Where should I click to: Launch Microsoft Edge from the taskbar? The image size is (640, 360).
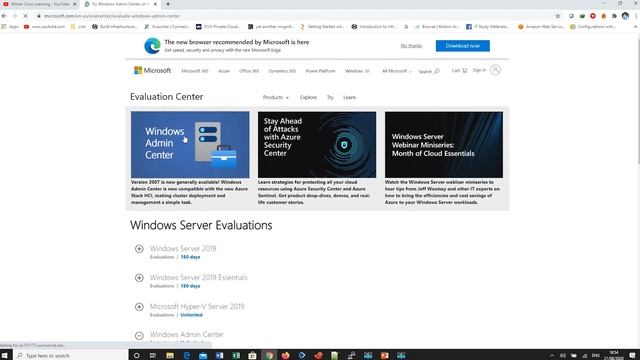click(187, 356)
